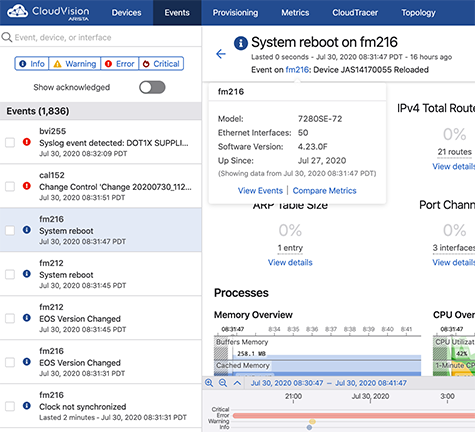Zoom in on the timeline

[209, 383]
